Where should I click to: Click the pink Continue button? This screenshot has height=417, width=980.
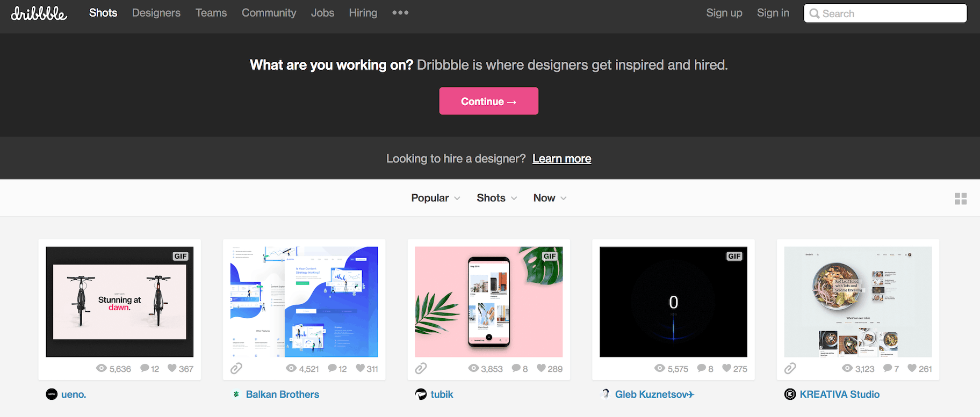pyautogui.click(x=489, y=101)
